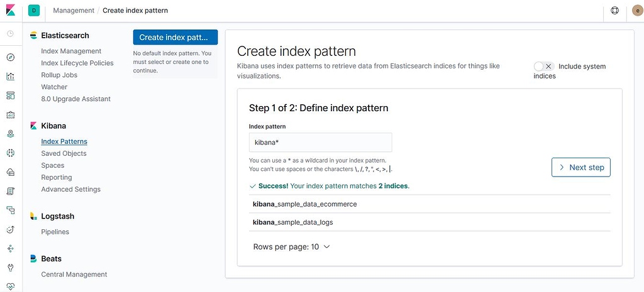This screenshot has width=644, height=292.
Task: Click the Kibana logo home icon
Action: (x=10, y=10)
